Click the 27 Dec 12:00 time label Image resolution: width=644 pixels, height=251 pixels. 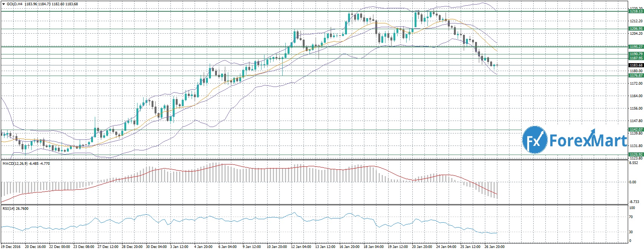[x=109, y=247]
